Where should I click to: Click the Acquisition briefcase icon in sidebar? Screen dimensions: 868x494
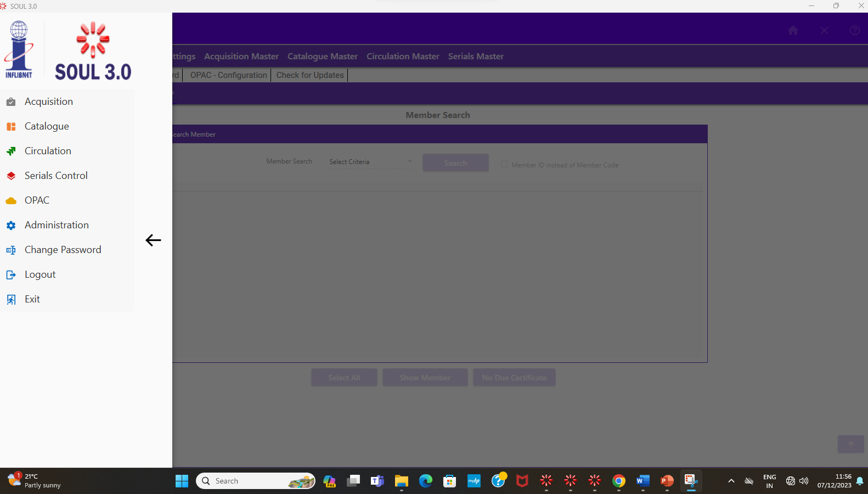click(x=11, y=102)
